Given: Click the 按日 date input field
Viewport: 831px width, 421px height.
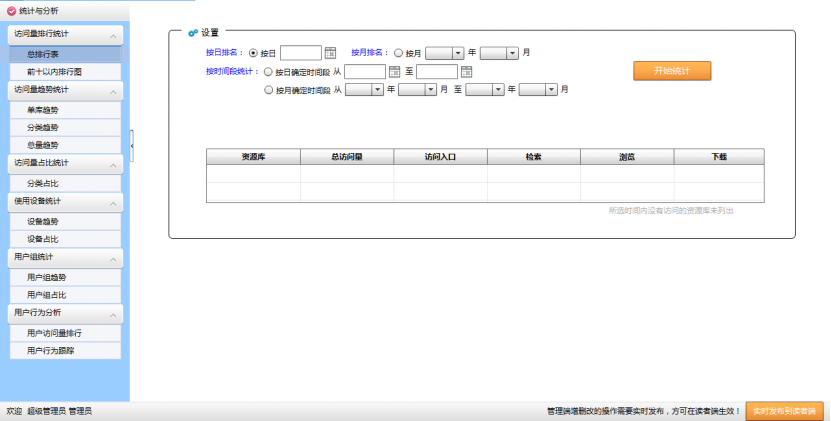Looking at the screenshot, I should point(301,53).
